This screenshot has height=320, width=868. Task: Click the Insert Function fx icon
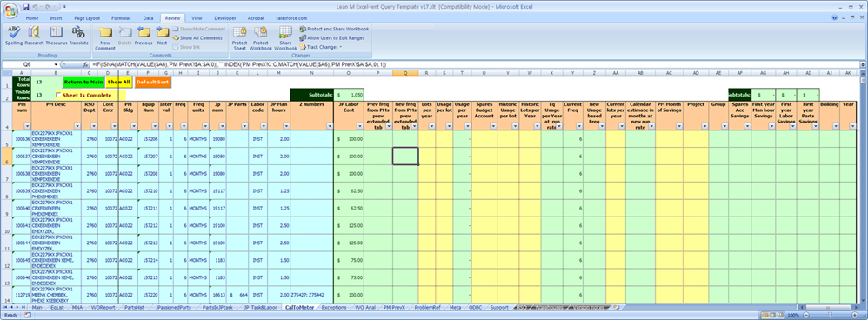point(86,64)
